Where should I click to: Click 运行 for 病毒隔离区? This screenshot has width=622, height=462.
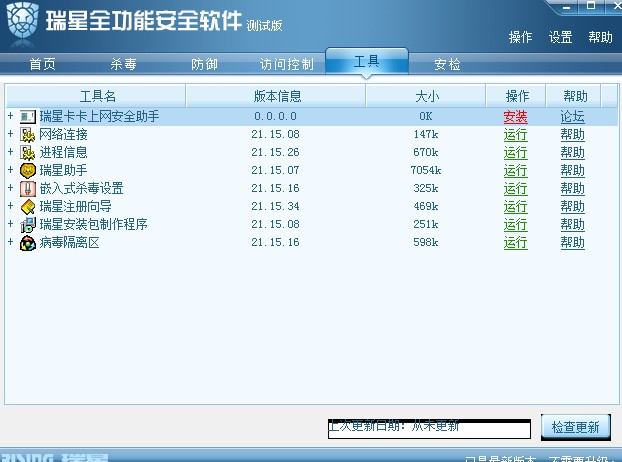pyautogui.click(x=515, y=242)
